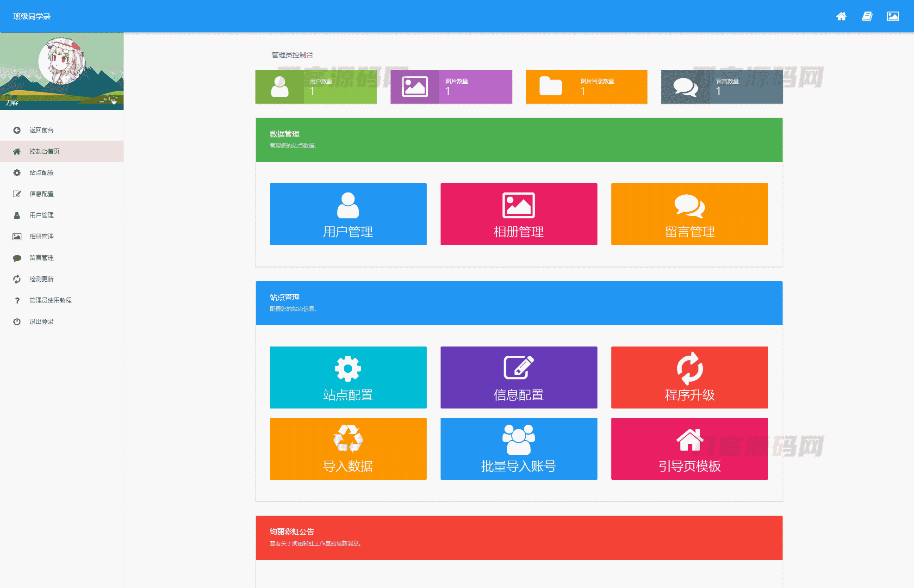The width and height of the screenshot is (914, 588).
Task: Open the 相册管理 pink tile
Action: [x=518, y=214]
